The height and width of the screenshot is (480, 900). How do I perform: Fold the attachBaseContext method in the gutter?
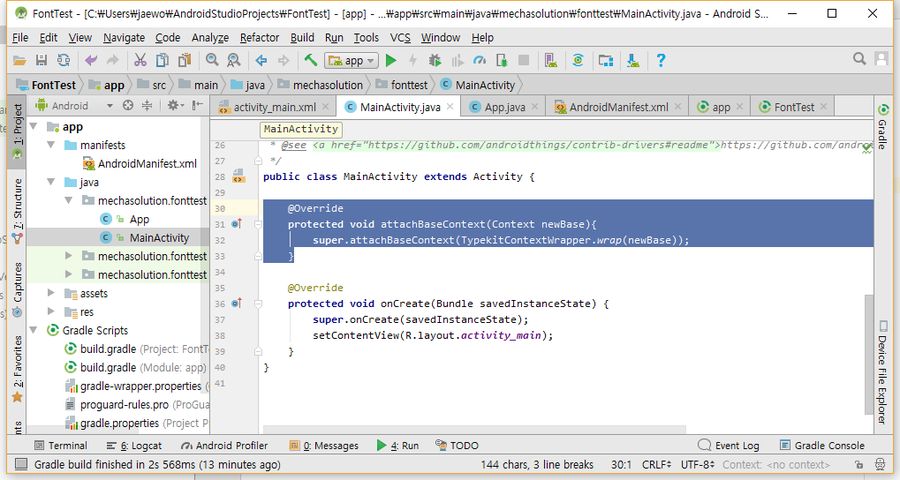pos(258,224)
